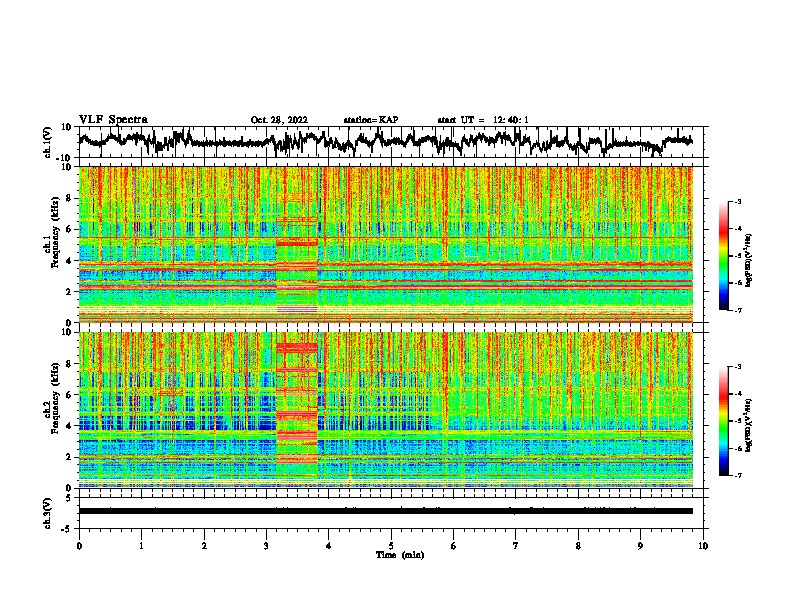
Task: Click the "Time (min)" axis label
Action: 400,555
